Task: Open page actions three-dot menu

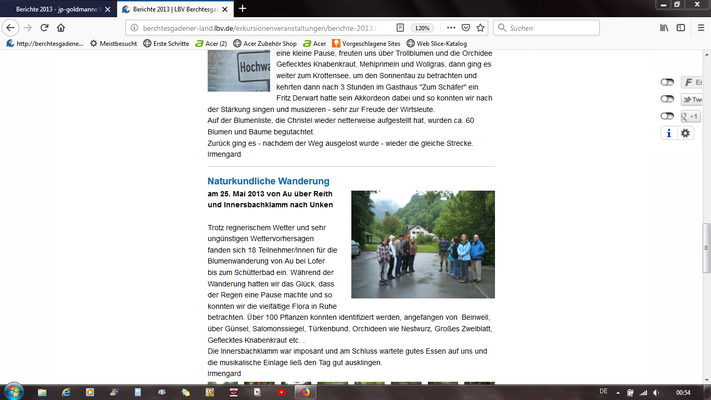Action: click(451, 28)
